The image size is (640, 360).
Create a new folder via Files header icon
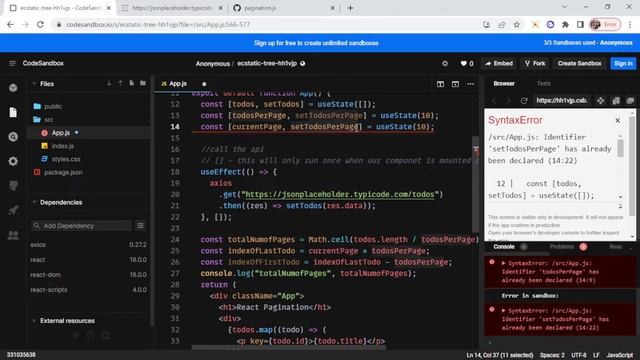[143, 84]
